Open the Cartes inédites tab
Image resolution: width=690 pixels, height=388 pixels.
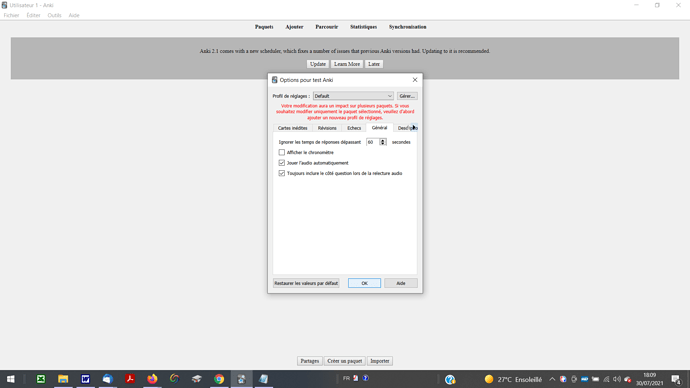click(293, 128)
